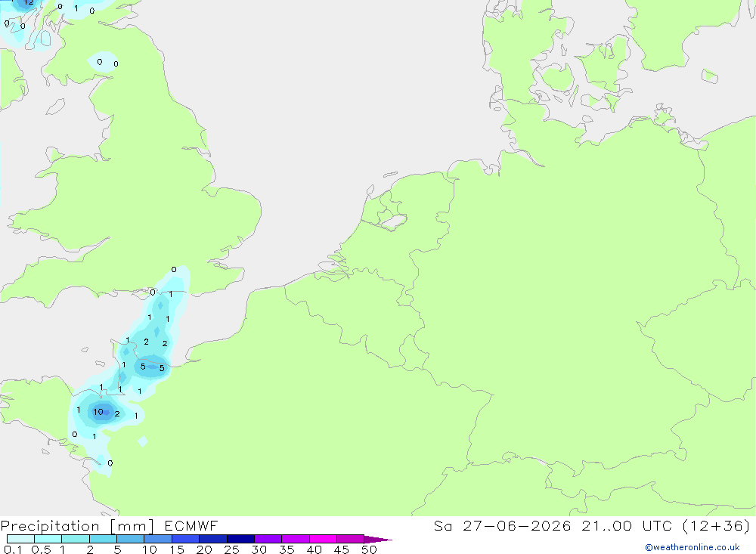Click the time 21..00
Image resolution: width=756 pixels, height=554 pixels.
[x=606, y=525]
